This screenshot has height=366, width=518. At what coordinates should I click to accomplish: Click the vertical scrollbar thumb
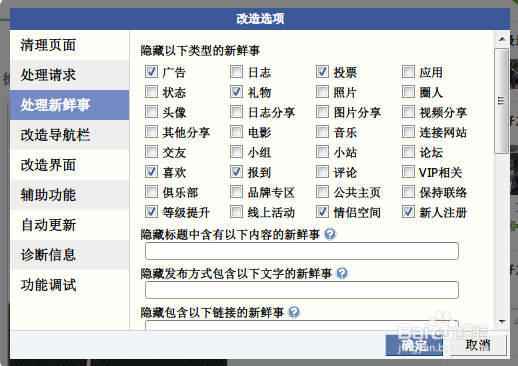(x=502, y=101)
